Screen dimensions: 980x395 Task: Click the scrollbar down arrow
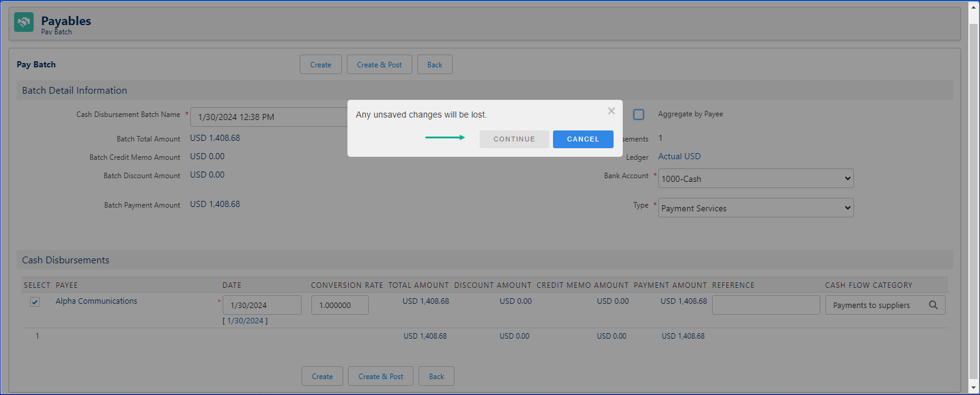coord(974,388)
